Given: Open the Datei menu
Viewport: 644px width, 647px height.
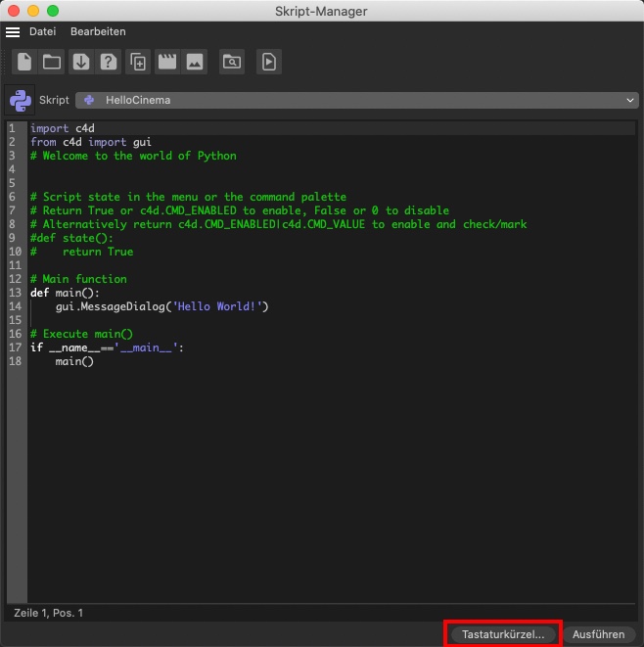Looking at the screenshot, I should [42, 32].
